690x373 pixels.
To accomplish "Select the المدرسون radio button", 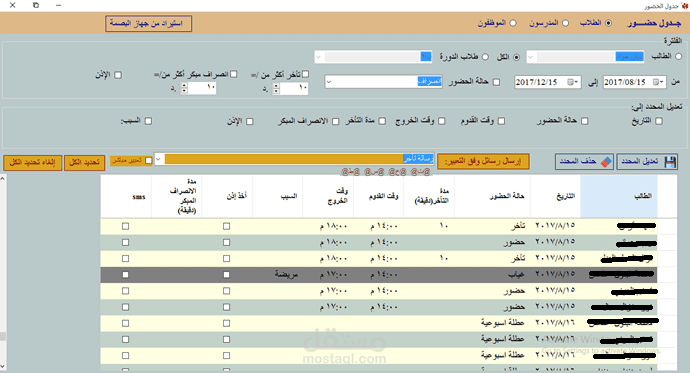I will [565, 23].
